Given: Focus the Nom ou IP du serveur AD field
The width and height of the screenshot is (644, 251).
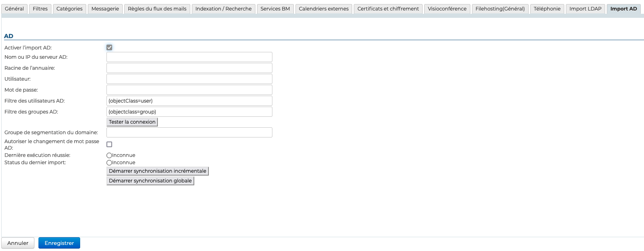Looking at the screenshot, I should tap(189, 57).
